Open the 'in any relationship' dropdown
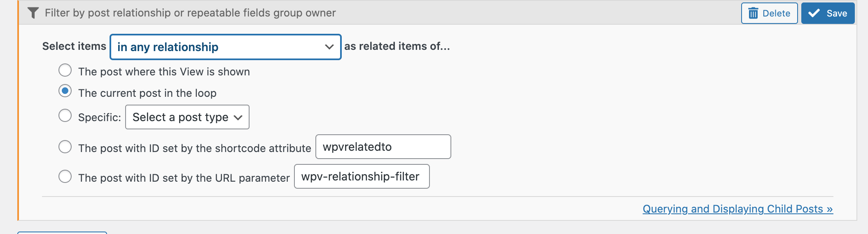Viewport: 868px width, 234px height. coord(226,47)
